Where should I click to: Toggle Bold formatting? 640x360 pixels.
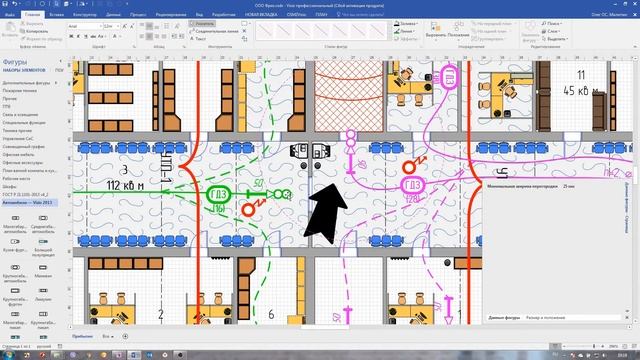pos(71,36)
